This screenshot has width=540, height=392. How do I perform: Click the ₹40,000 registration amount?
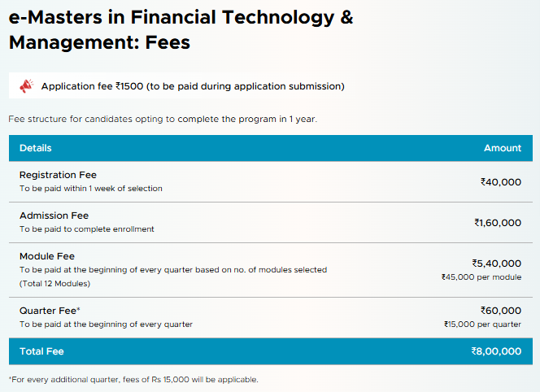click(501, 182)
